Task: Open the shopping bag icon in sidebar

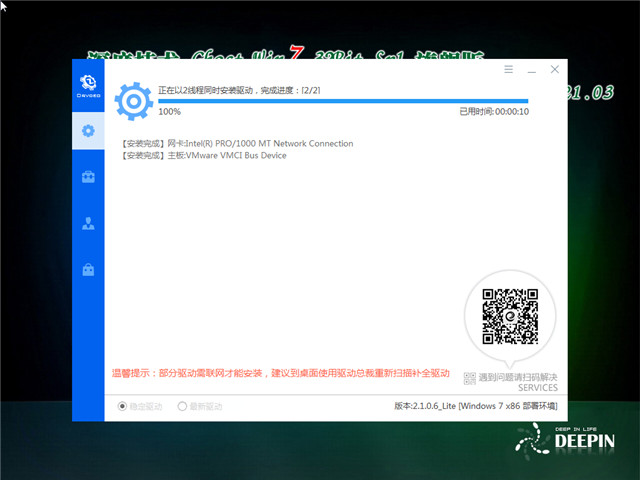Action: click(88, 269)
